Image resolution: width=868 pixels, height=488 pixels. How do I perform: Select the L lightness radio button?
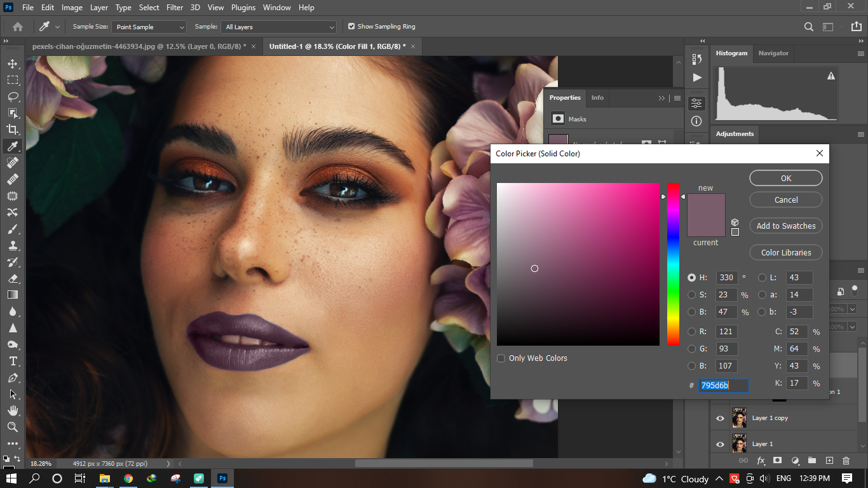tap(762, 278)
